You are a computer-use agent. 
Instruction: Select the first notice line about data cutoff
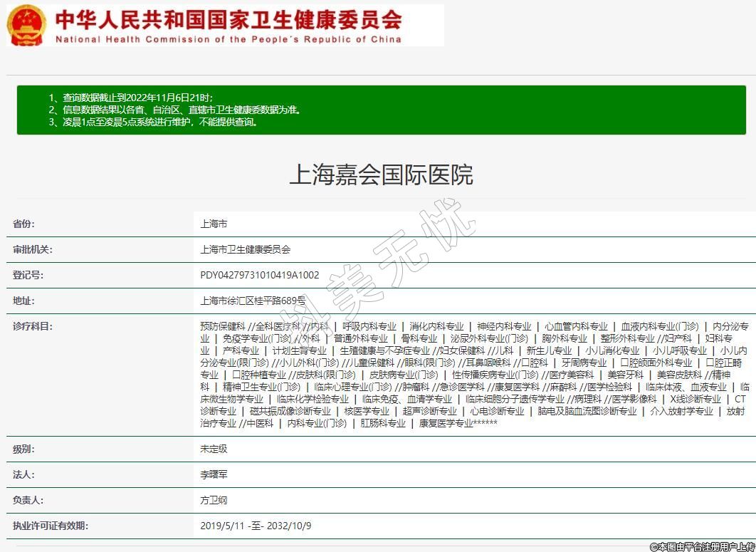click(130, 98)
